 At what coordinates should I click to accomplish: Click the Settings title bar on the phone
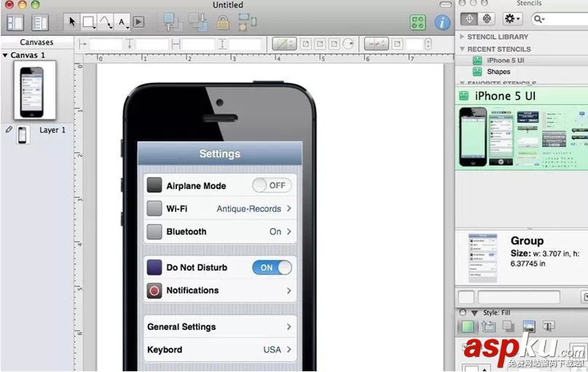[220, 154]
